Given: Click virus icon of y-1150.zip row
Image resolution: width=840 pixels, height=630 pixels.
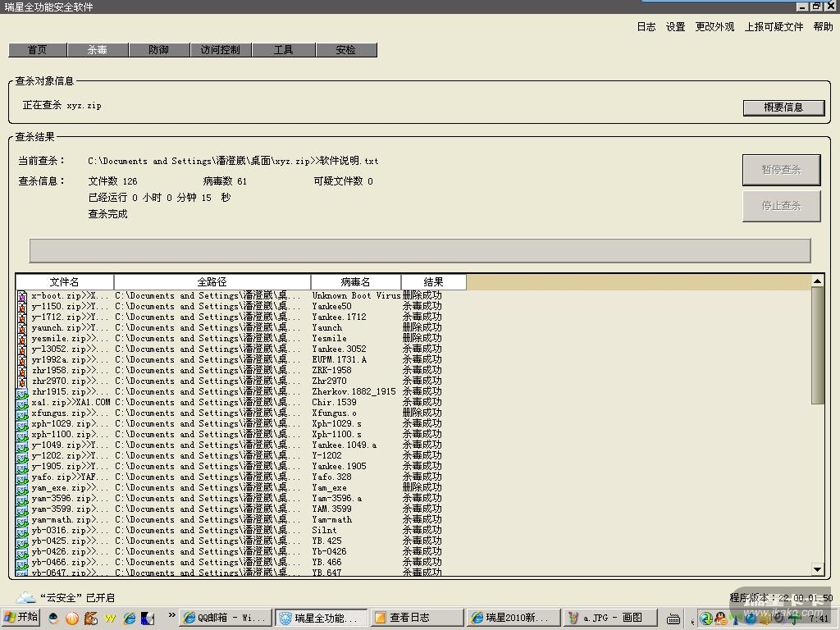Looking at the screenshot, I should tap(22, 307).
